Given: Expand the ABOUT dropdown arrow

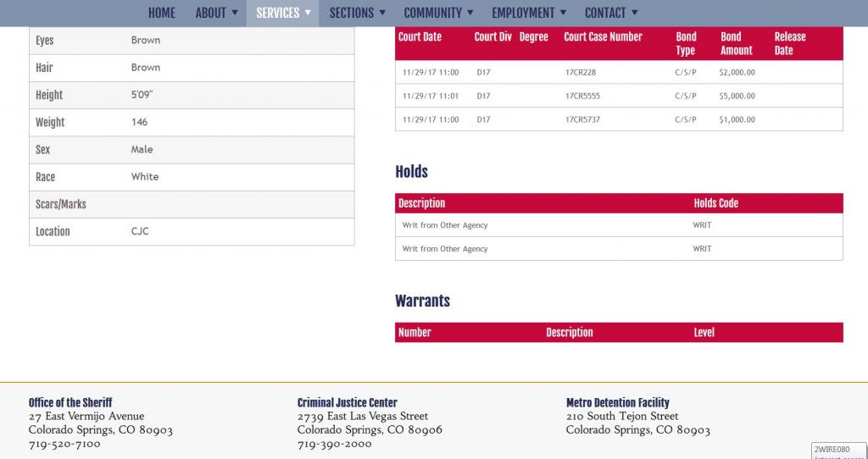Looking at the screenshot, I should click(x=235, y=13).
